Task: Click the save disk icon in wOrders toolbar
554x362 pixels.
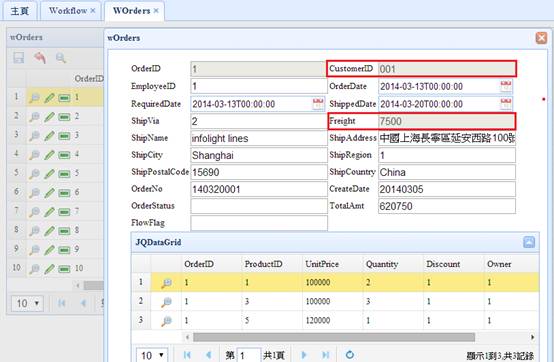Action: point(18,58)
